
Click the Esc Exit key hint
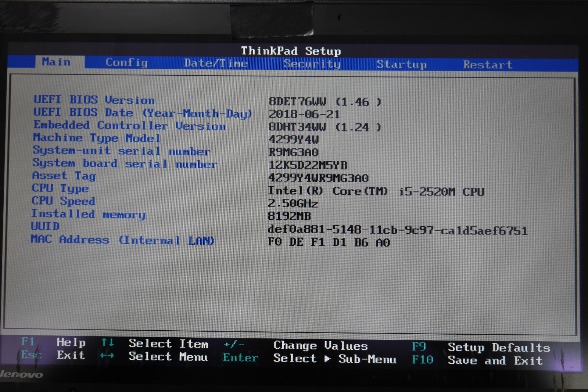tap(53, 355)
